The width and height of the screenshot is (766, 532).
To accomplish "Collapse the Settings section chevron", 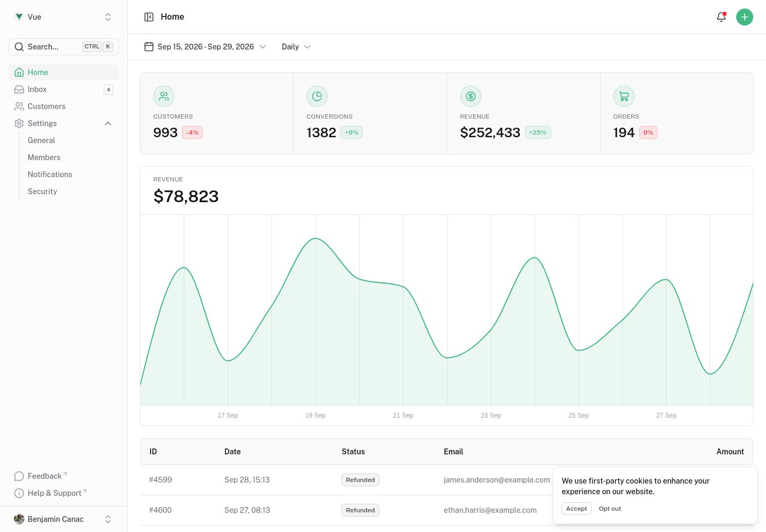I will (x=108, y=123).
